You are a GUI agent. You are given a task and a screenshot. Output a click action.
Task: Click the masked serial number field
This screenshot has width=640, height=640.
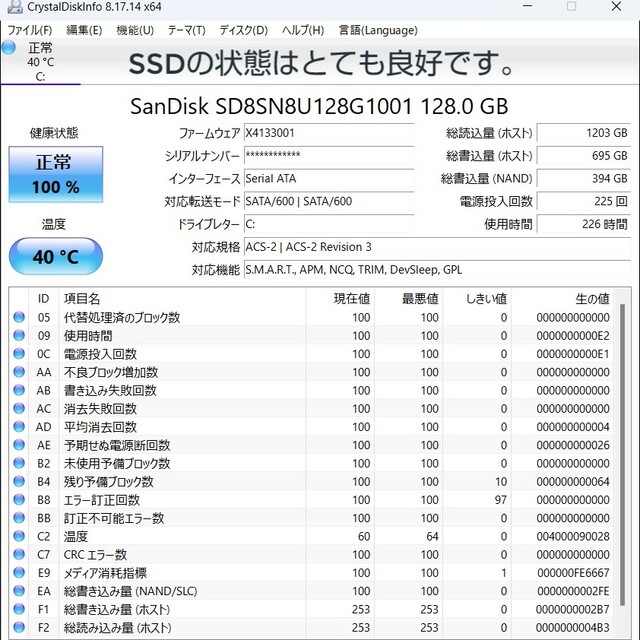(x=329, y=156)
